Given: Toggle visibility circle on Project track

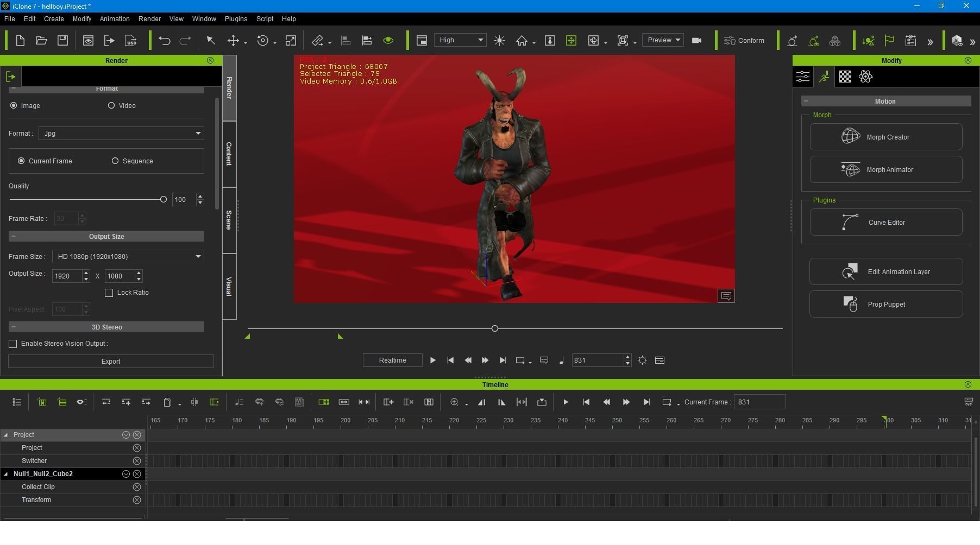Looking at the screenshot, I should pyautogui.click(x=126, y=435).
